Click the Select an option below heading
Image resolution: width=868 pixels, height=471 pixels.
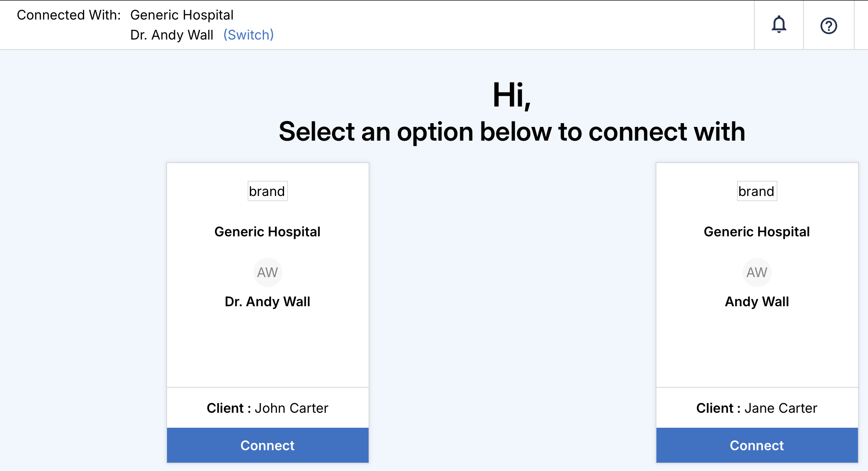(x=511, y=132)
